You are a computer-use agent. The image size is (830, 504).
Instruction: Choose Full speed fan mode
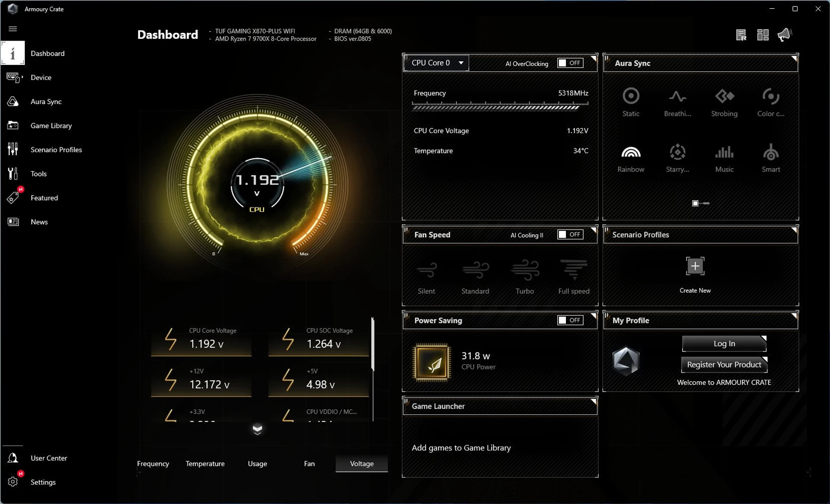574,277
